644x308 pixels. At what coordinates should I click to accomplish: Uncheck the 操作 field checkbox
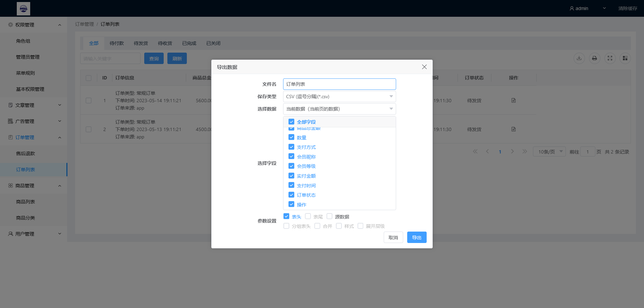[x=291, y=204]
